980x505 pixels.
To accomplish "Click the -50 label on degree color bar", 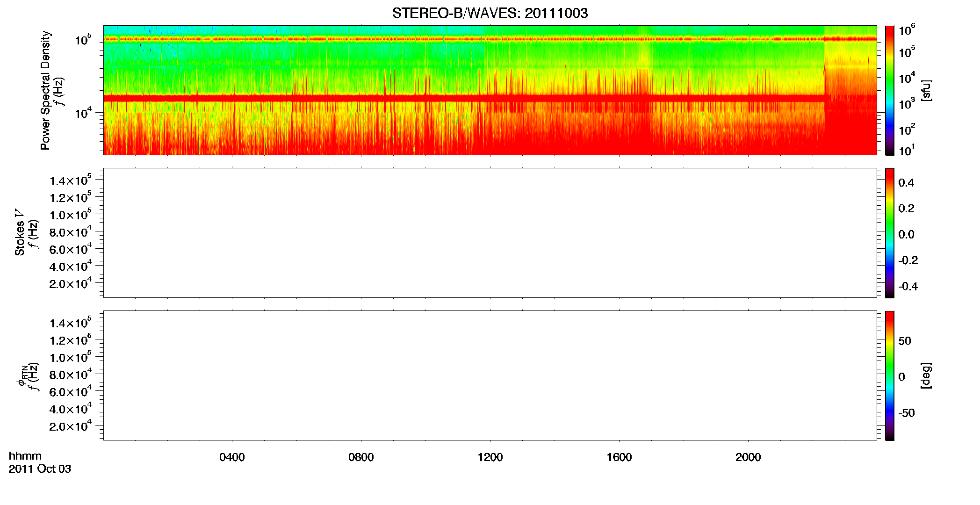I will pos(906,413).
